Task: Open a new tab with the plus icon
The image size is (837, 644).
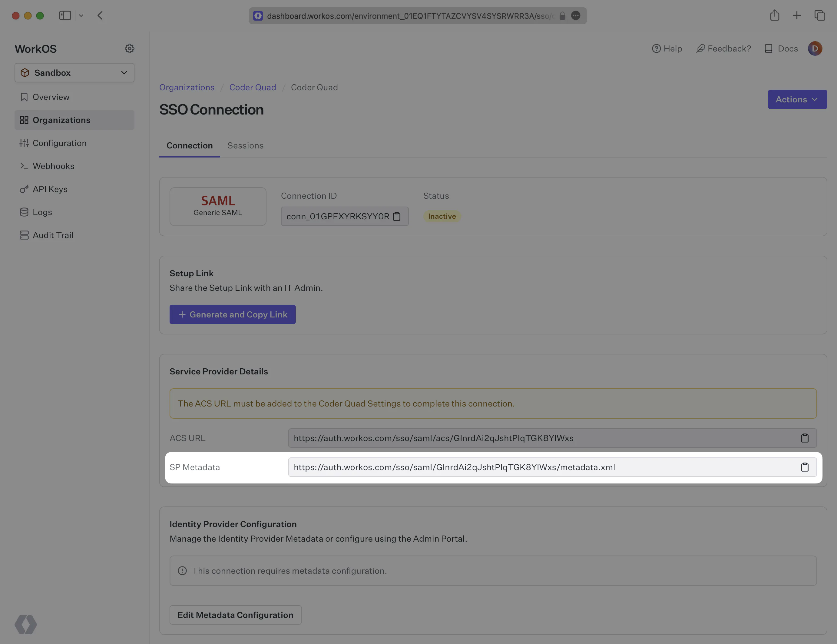Action: point(797,15)
